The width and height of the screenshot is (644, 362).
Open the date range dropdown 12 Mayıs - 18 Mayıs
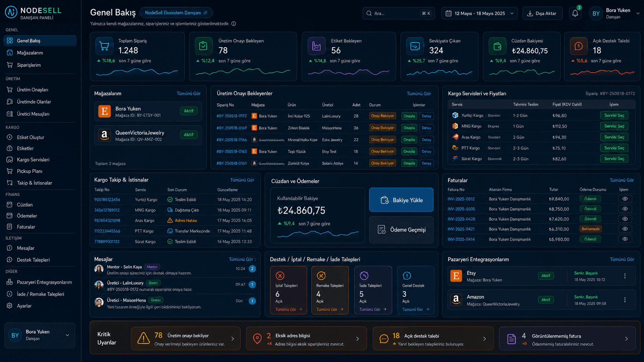tap(480, 13)
